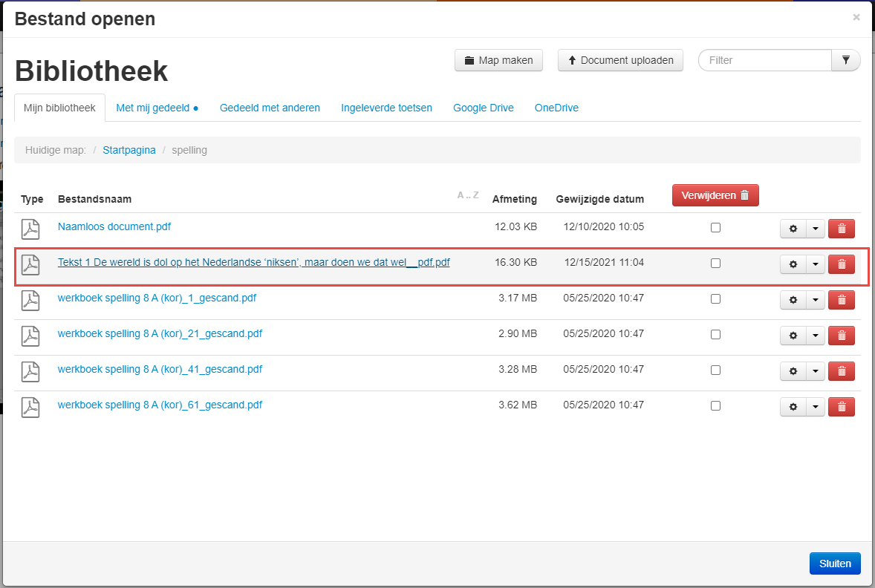Close the Bestand openen dialog with X
The image size is (875, 588).
tap(856, 17)
